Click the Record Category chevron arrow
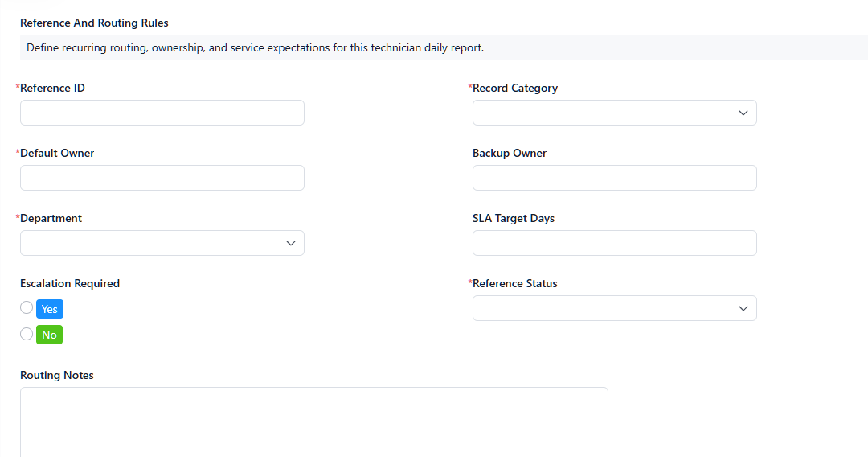 coord(743,113)
